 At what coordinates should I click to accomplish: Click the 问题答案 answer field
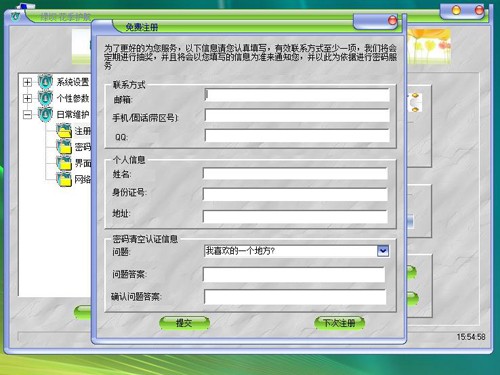pos(294,275)
